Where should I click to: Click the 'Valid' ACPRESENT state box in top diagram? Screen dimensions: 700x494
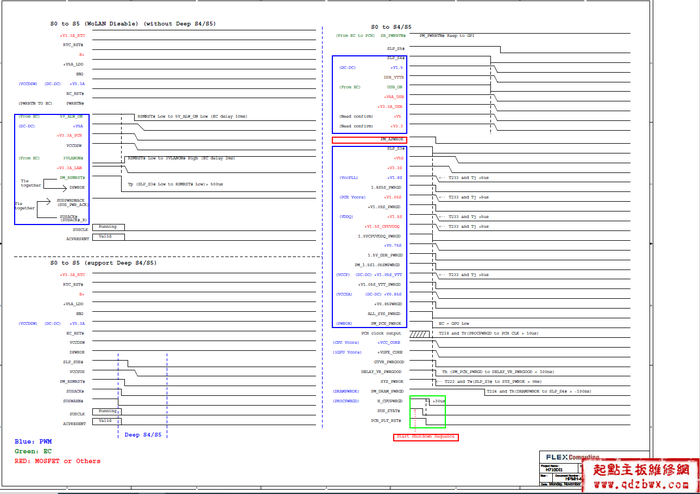click(x=106, y=237)
